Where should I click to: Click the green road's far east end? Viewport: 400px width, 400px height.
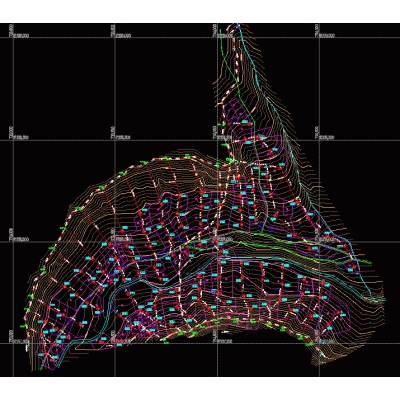[x=369, y=263]
